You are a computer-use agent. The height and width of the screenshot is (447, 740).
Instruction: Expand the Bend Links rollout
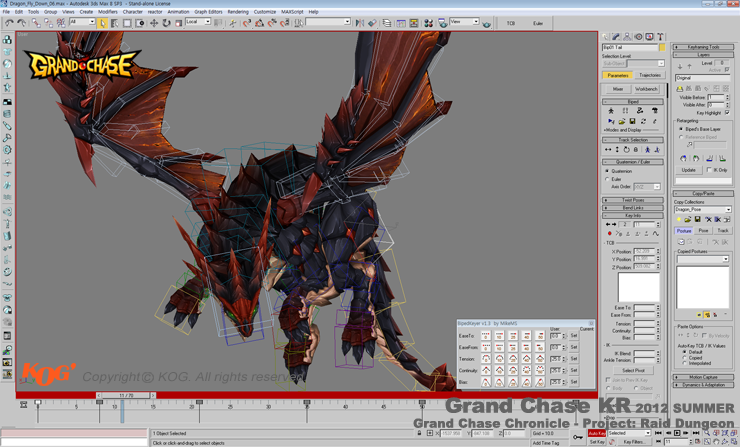coord(633,208)
